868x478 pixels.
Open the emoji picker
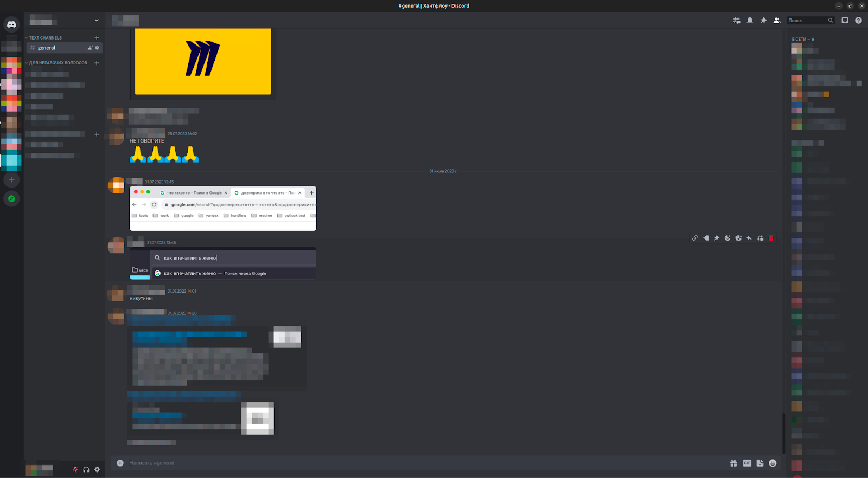(x=773, y=463)
